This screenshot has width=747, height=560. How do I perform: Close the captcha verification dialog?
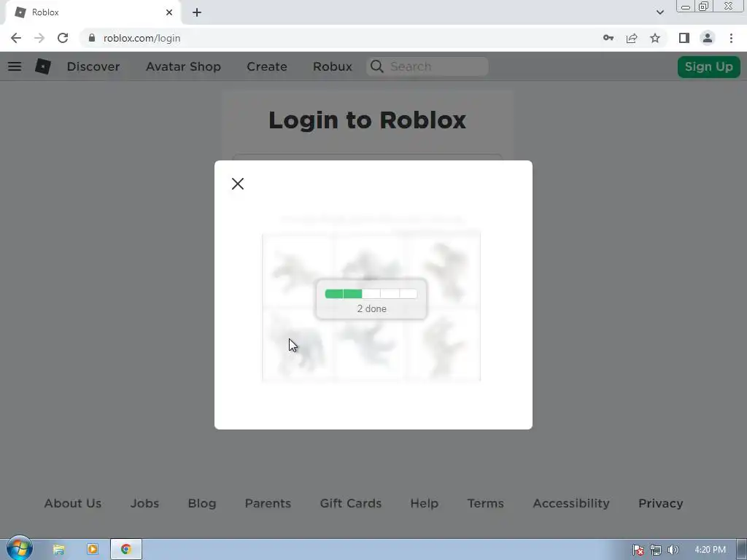pos(238,184)
